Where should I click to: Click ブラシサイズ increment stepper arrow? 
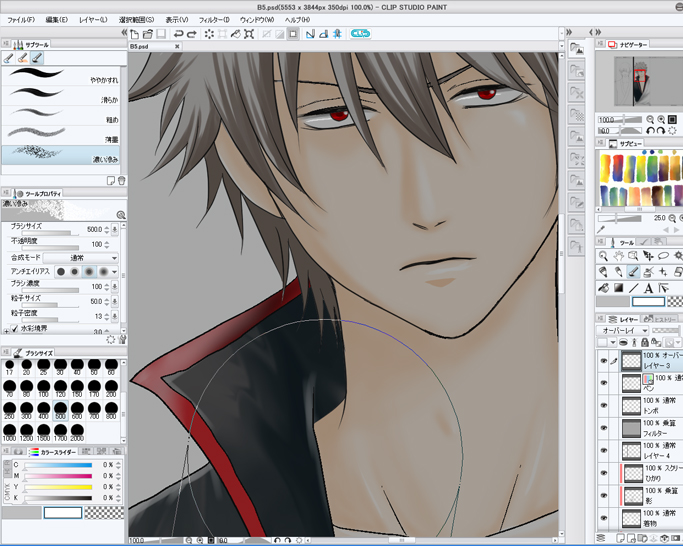click(x=107, y=227)
